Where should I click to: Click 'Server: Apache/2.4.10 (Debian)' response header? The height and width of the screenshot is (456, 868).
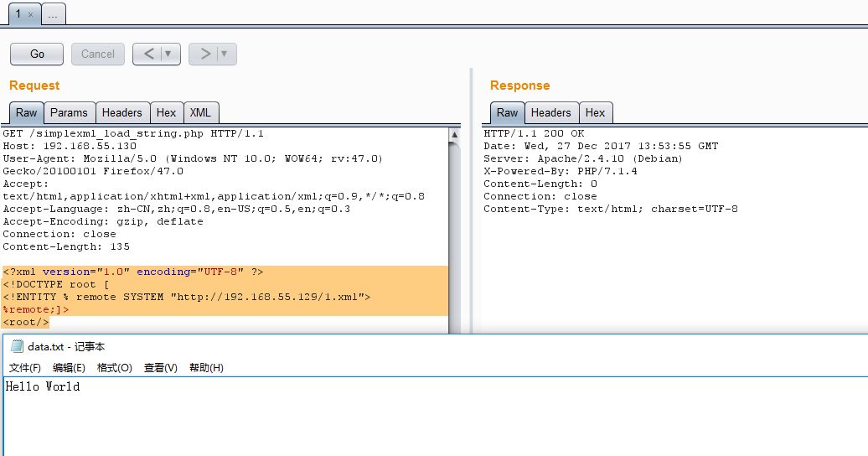pyautogui.click(x=583, y=158)
